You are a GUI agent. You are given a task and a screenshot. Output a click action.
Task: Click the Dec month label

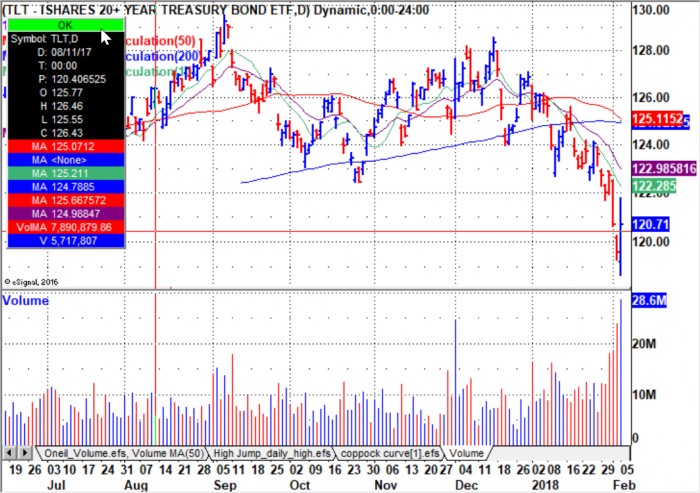(x=467, y=485)
